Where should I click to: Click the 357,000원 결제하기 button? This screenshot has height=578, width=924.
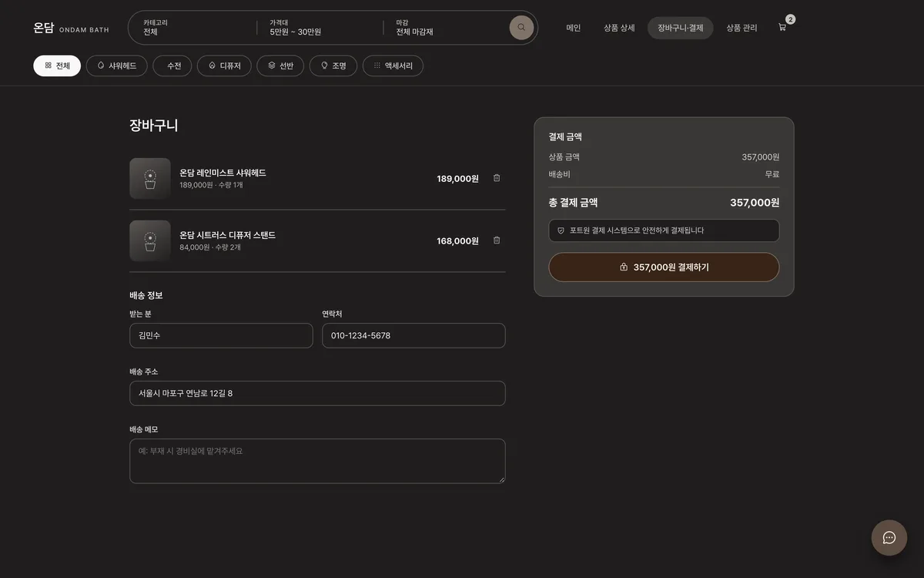(x=664, y=267)
